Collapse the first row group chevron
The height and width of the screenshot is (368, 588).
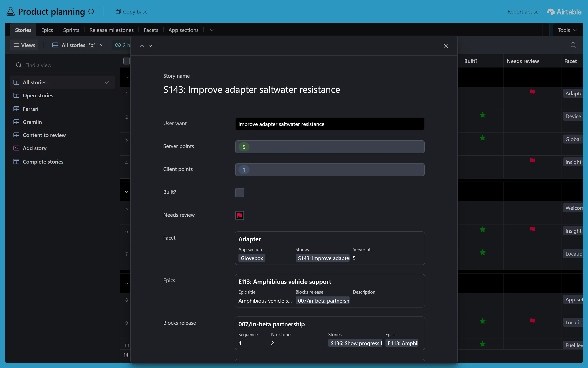[x=127, y=77]
